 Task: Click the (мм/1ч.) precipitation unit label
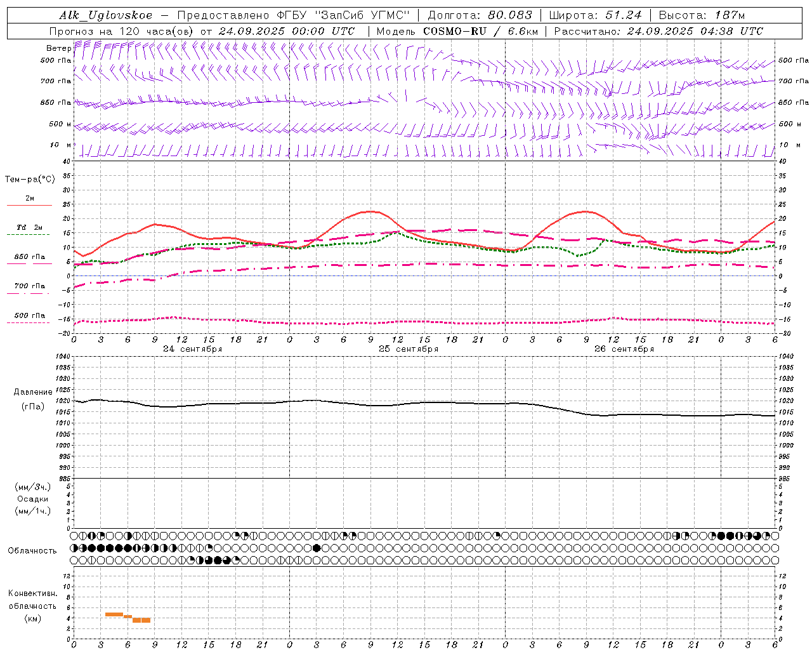click(x=33, y=511)
